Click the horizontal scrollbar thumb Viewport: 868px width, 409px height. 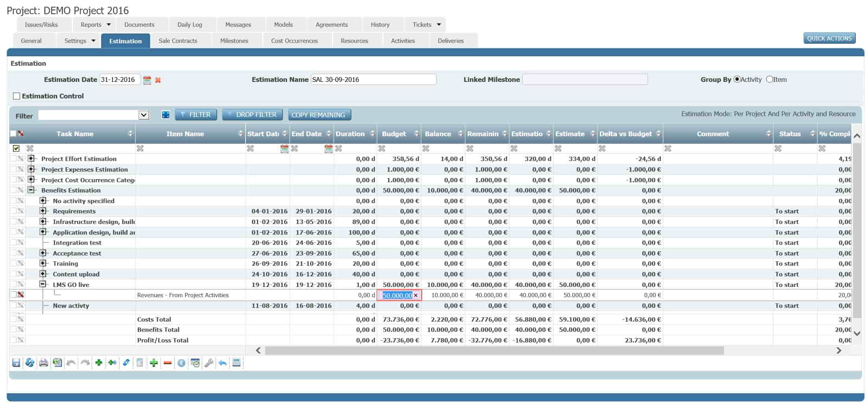coord(494,350)
